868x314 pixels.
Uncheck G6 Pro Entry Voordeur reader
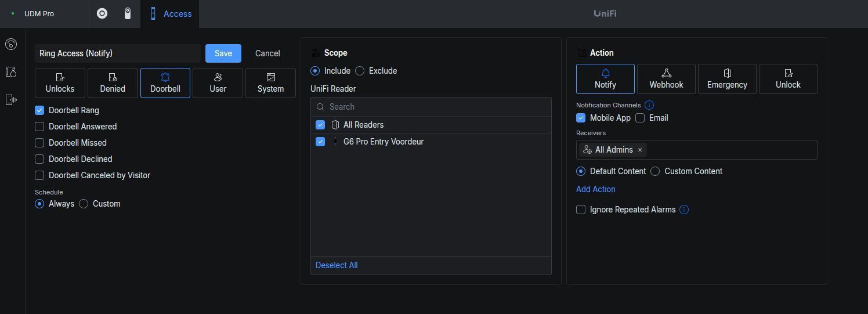[320, 142]
